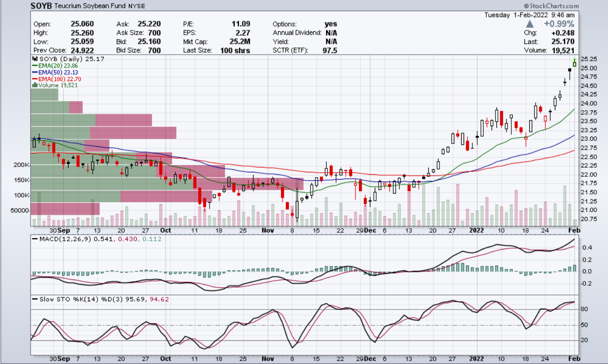The image size is (608, 364).
Task: Click the 150K volume axis label
Action: pos(22,180)
